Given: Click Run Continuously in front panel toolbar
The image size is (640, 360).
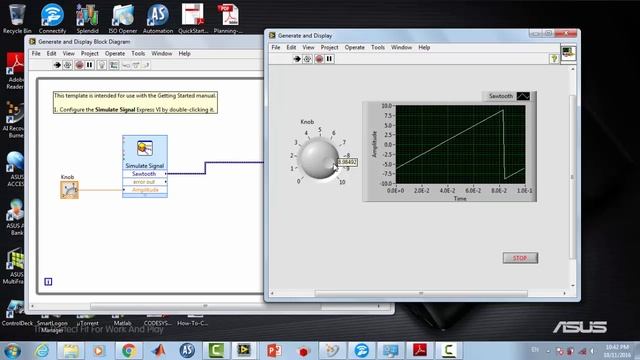Looking at the screenshot, I should pos(308,59).
